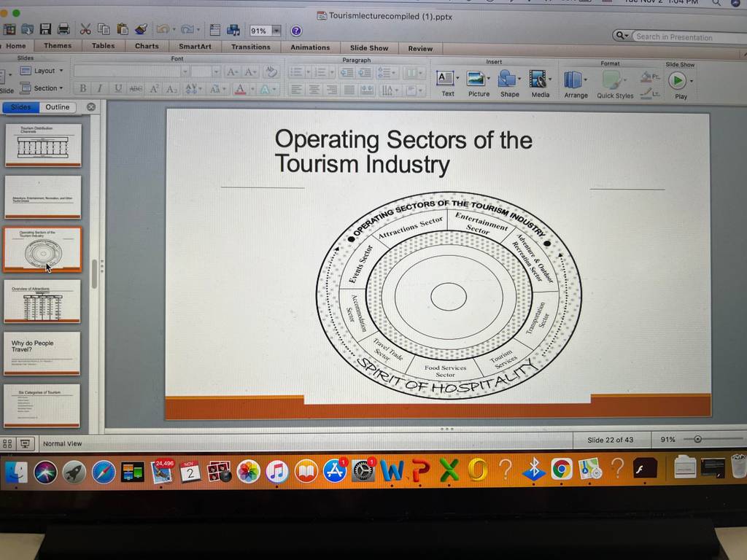Click the Cut scissors icon
The width and height of the screenshot is (747, 560).
tap(85, 29)
